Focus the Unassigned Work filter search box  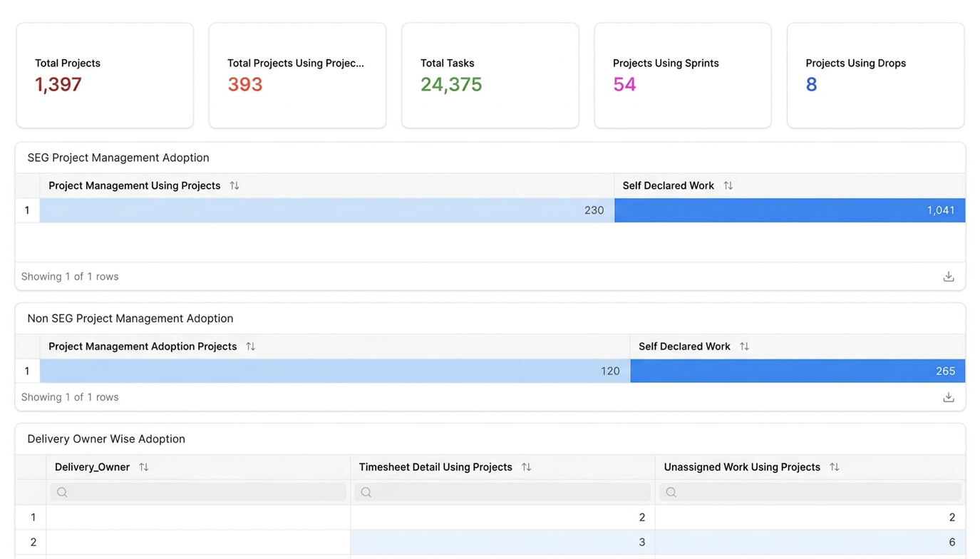[x=810, y=492]
